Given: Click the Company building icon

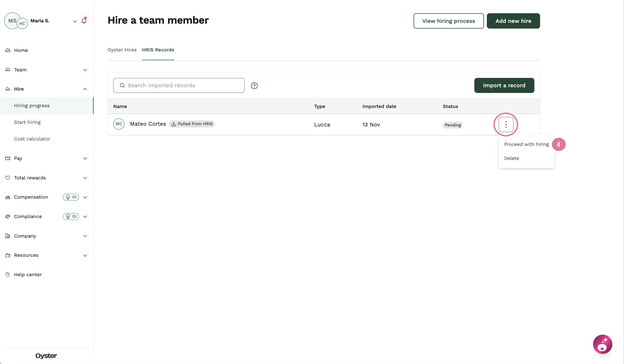Looking at the screenshot, I should 8,236.
